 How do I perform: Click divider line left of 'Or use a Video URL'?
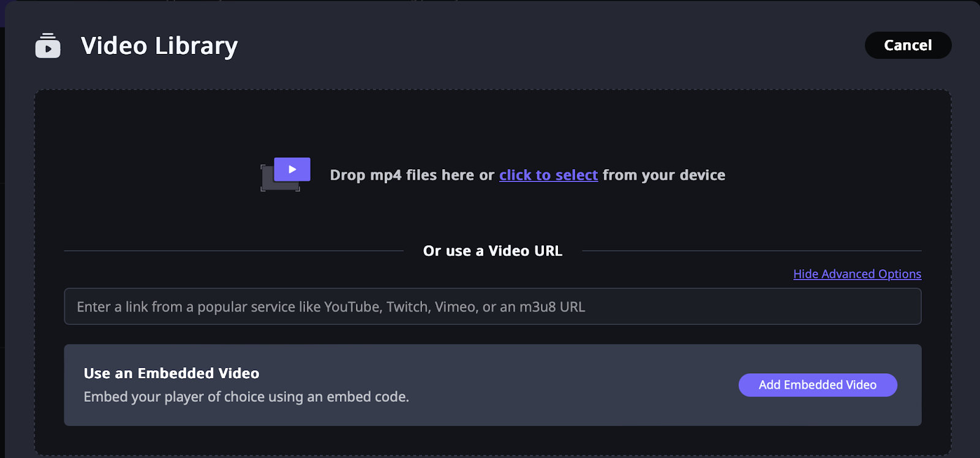(233, 251)
